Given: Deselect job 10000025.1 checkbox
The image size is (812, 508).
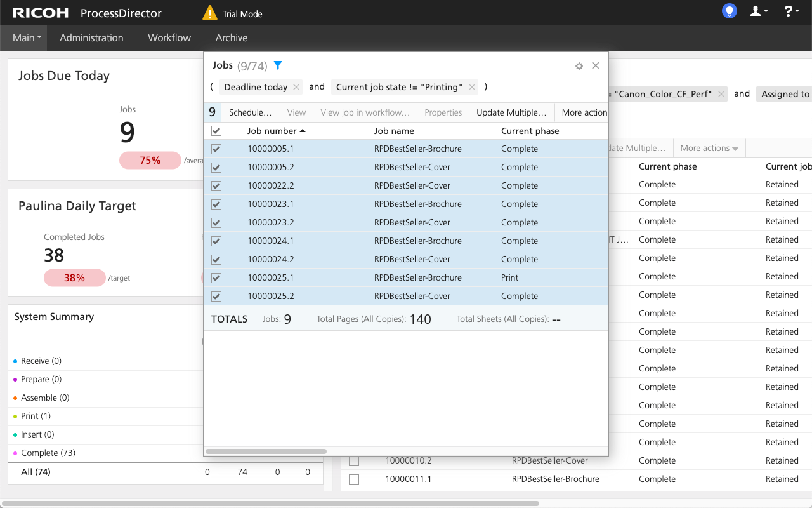Looking at the screenshot, I should click(x=216, y=278).
